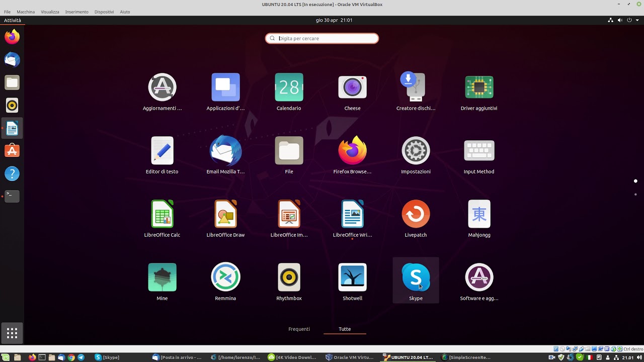644x362 pixels.
Task: Open Driver aggiuntivi
Action: (479, 92)
